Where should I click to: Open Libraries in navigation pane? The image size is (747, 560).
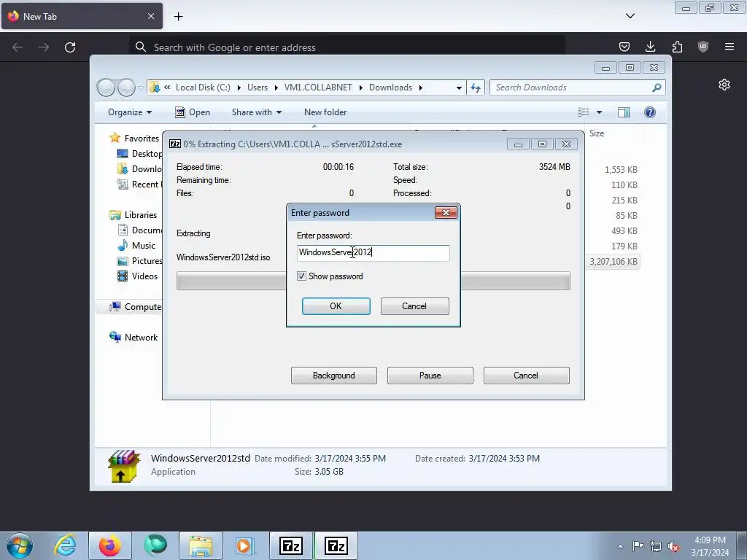(x=141, y=215)
